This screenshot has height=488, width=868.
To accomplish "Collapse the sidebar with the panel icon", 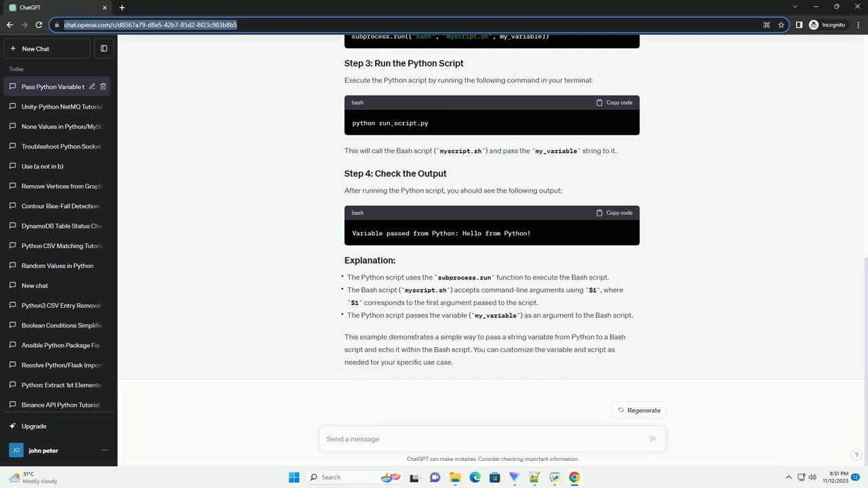I will coord(104,49).
